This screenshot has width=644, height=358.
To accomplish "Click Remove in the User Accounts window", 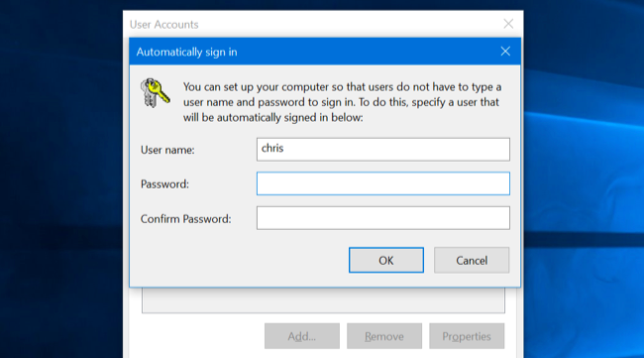I will click(384, 336).
